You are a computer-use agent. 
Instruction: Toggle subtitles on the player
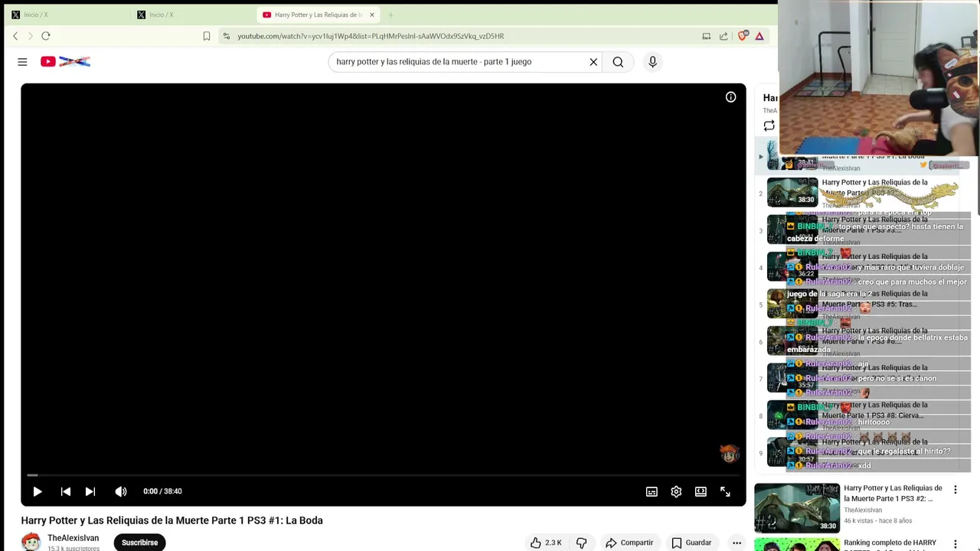coord(652,491)
